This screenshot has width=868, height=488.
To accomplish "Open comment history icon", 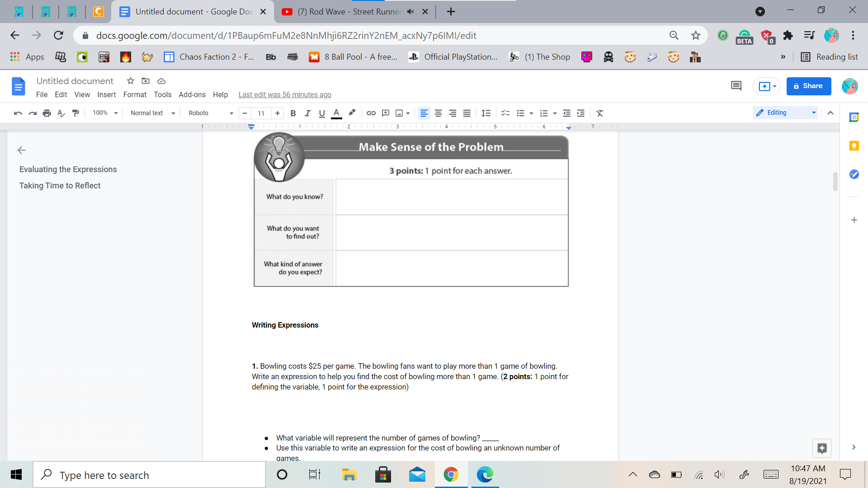I will point(736,86).
